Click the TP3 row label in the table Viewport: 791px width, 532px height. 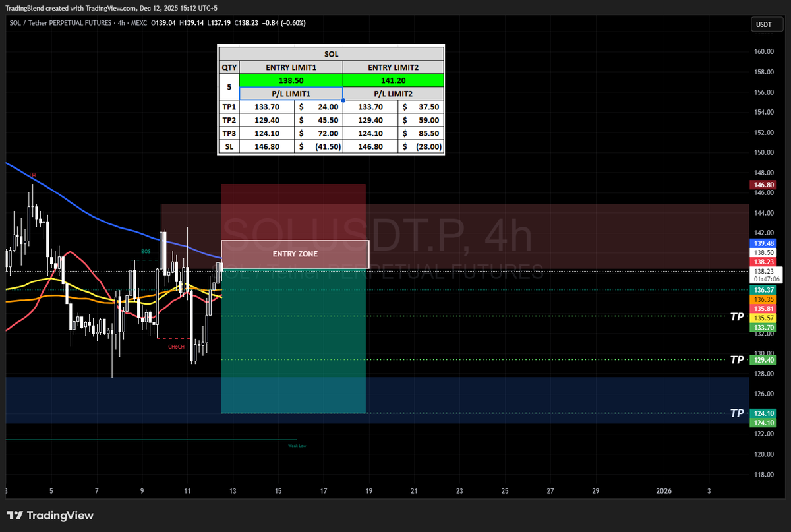click(229, 134)
